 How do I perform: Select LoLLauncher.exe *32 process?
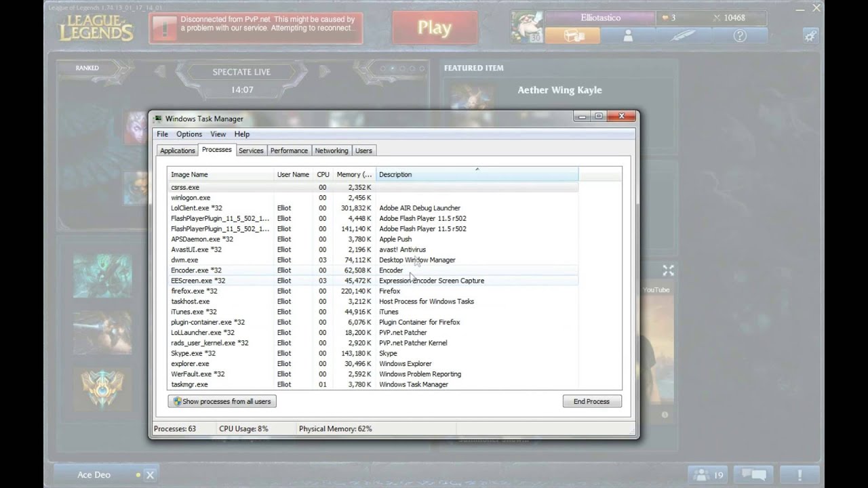click(x=373, y=333)
